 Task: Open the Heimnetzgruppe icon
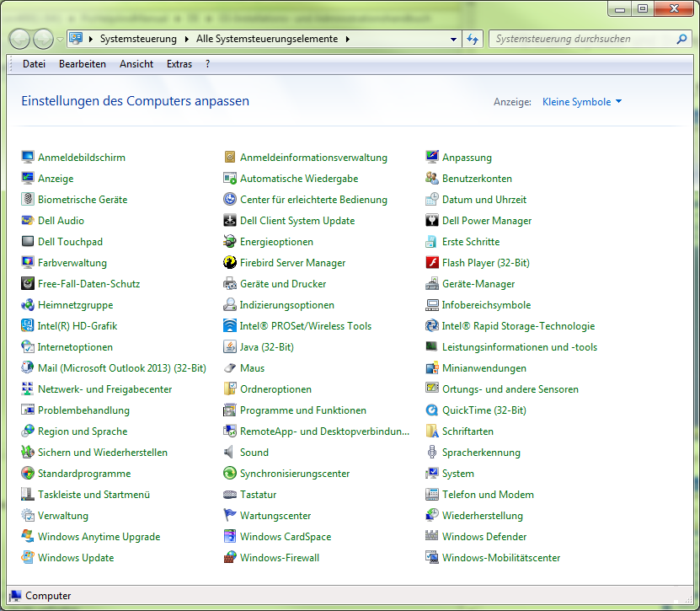(28, 304)
